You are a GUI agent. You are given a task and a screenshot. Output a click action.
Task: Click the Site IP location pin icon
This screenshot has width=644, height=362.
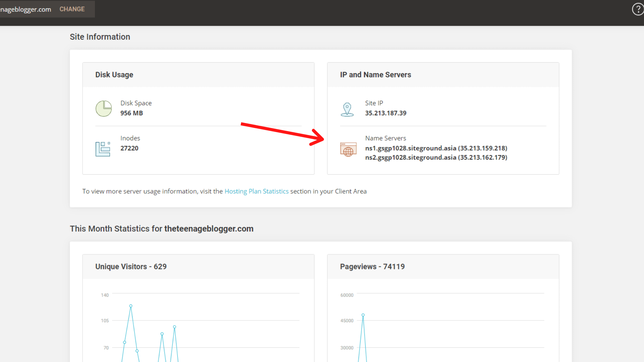click(x=347, y=109)
